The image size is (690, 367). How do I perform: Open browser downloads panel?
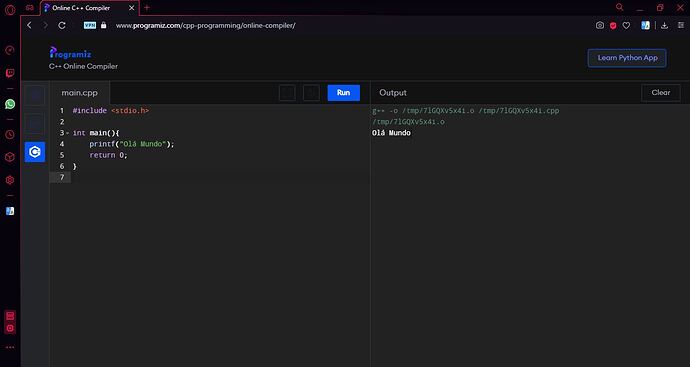(x=664, y=26)
